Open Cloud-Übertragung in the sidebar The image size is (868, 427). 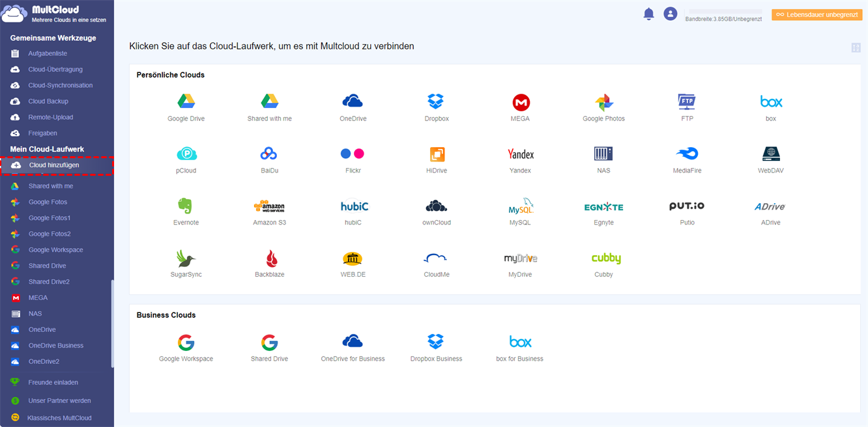[57, 69]
